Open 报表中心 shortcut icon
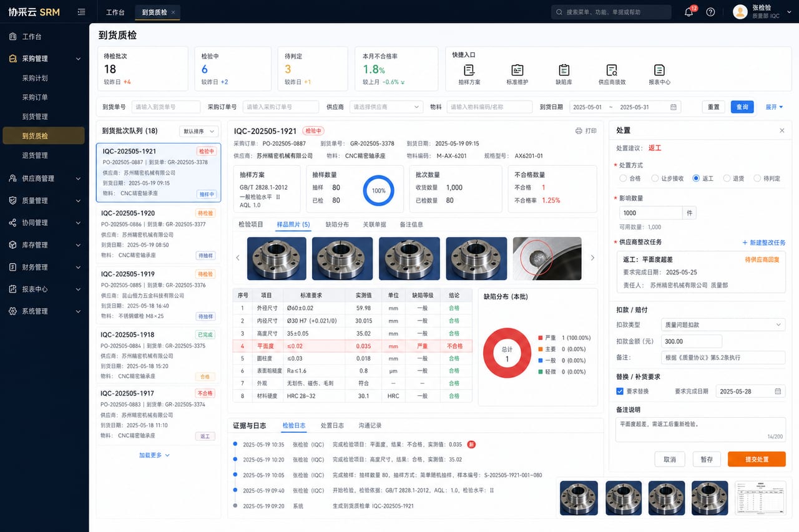Viewport: 799px width, 532px height. tap(659, 70)
